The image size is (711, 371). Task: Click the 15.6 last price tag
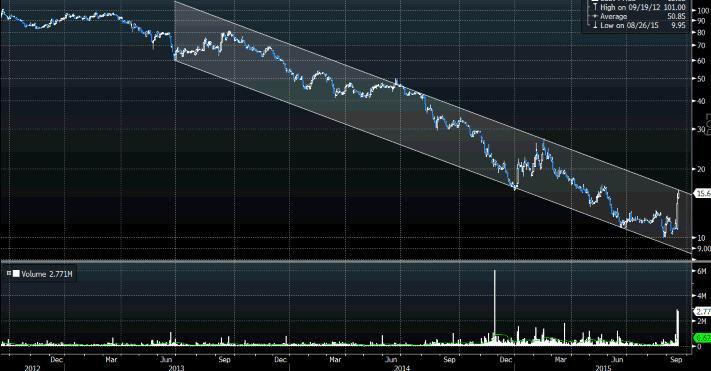coord(702,194)
